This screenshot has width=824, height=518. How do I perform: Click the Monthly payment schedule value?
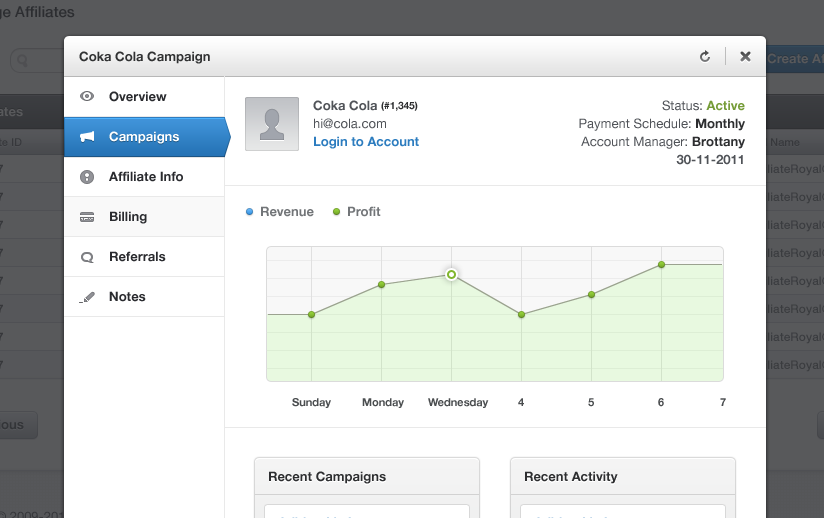pyautogui.click(x=720, y=123)
